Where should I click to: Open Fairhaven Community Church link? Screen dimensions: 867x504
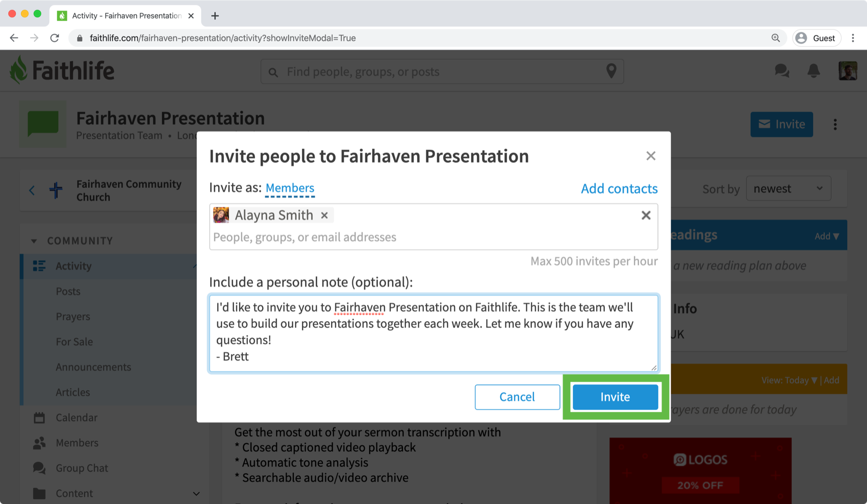pos(129,191)
